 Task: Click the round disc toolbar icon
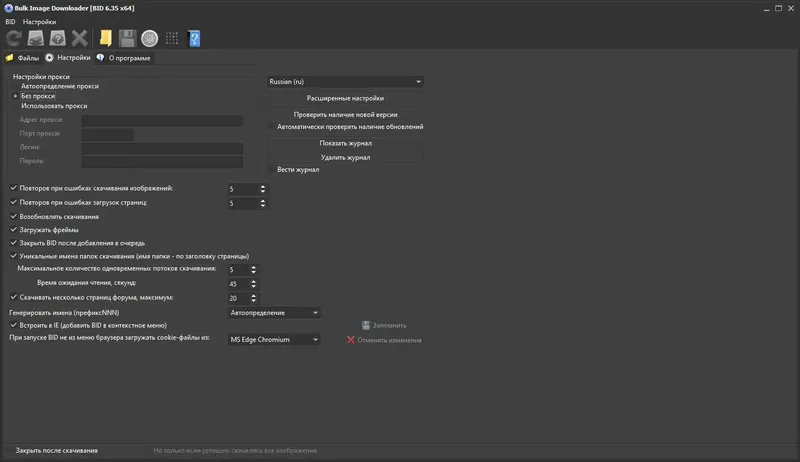coord(149,39)
